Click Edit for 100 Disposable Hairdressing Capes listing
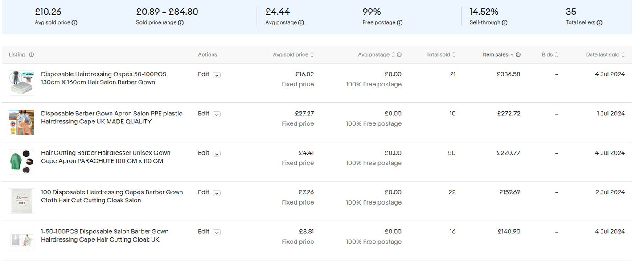The width and height of the screenshot is (644, 262). pos(203,192)
